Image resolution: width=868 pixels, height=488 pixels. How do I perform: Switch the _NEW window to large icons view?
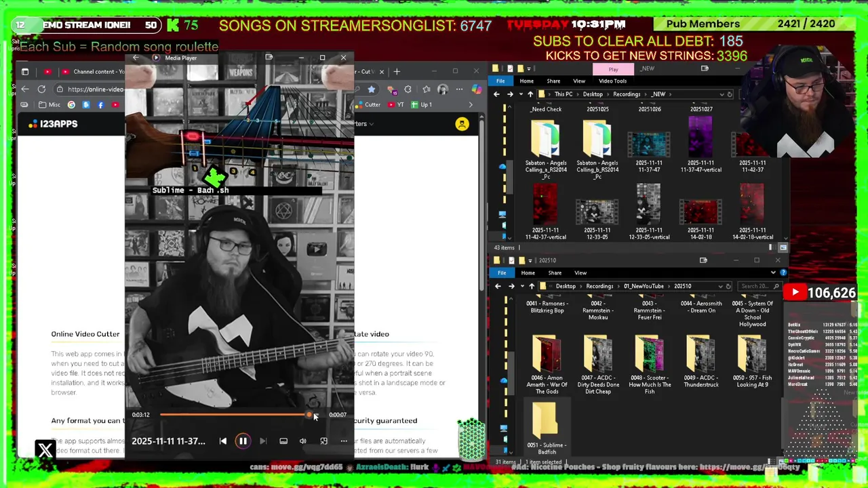pos(783,248)
